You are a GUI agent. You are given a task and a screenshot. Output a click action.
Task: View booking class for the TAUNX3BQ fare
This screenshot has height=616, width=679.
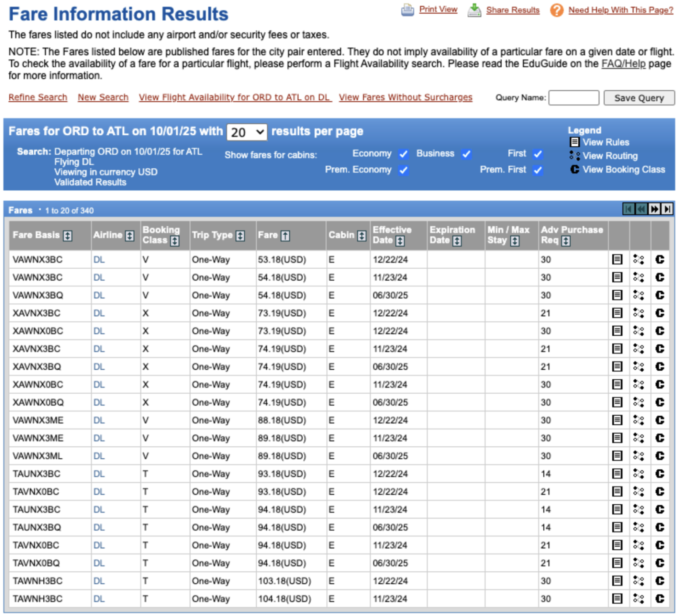click(660, 527)
